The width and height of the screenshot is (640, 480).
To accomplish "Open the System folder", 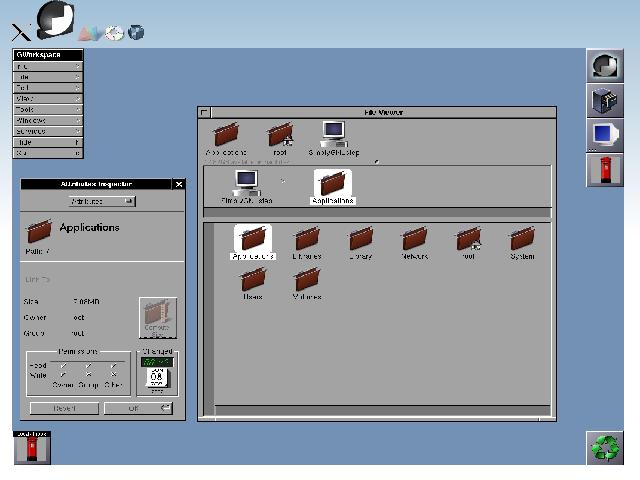I will [522, 240].
